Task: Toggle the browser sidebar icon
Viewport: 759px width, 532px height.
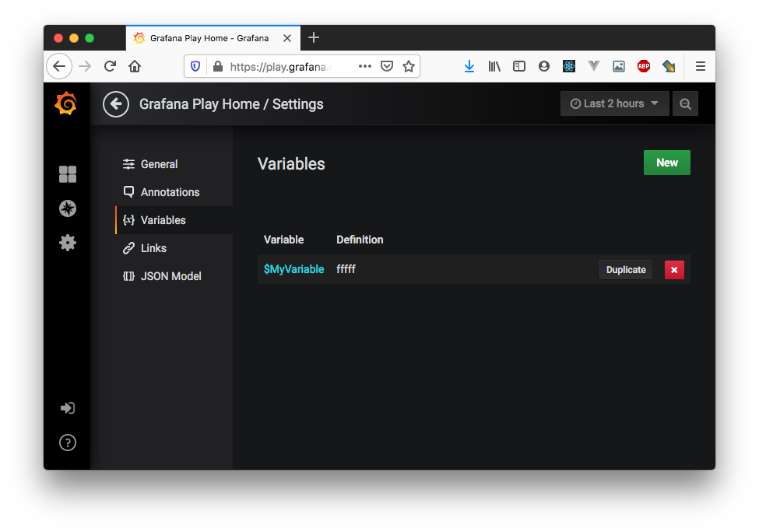Action: tap(519, 66)
